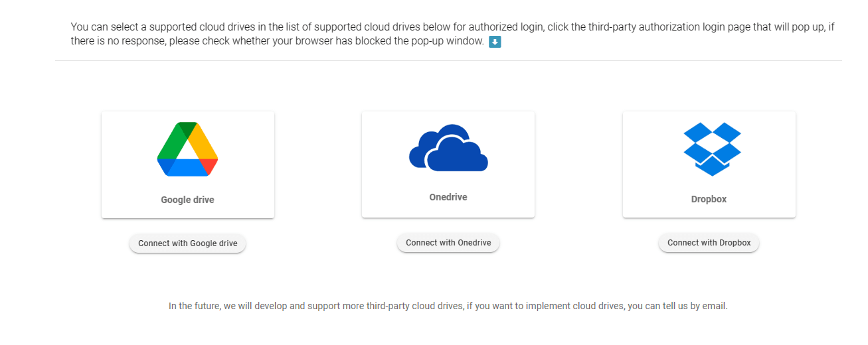Select the Google drive card

coord(188,165)
